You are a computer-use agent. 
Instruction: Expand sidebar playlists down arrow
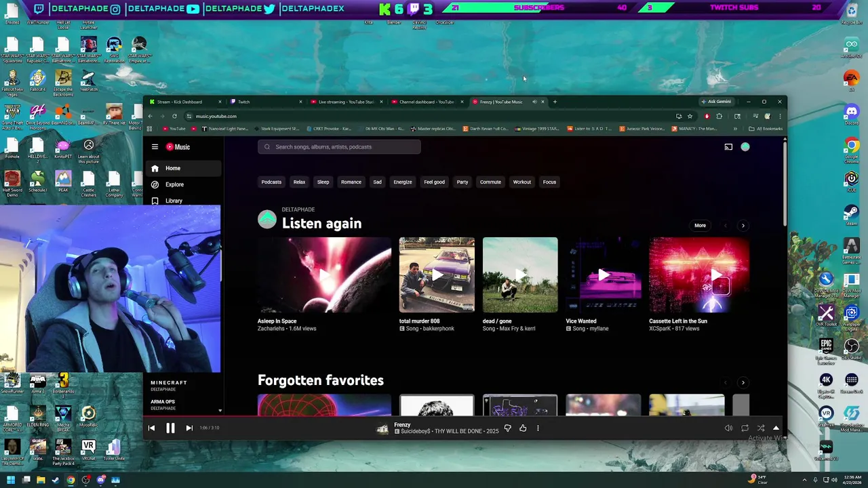220,411
